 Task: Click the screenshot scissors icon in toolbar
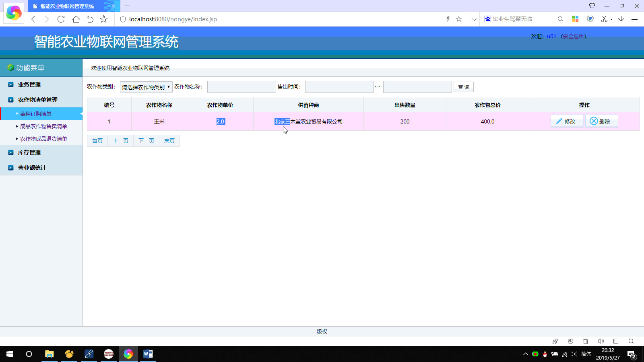604,19
